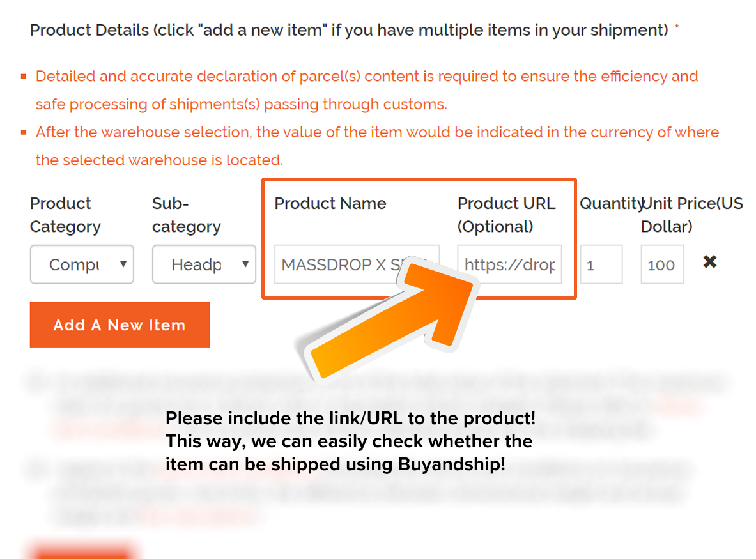The width and height of the screenshot is (756, 559).
Task: Click the Unit Price input field
Action: tap(663, 264)
